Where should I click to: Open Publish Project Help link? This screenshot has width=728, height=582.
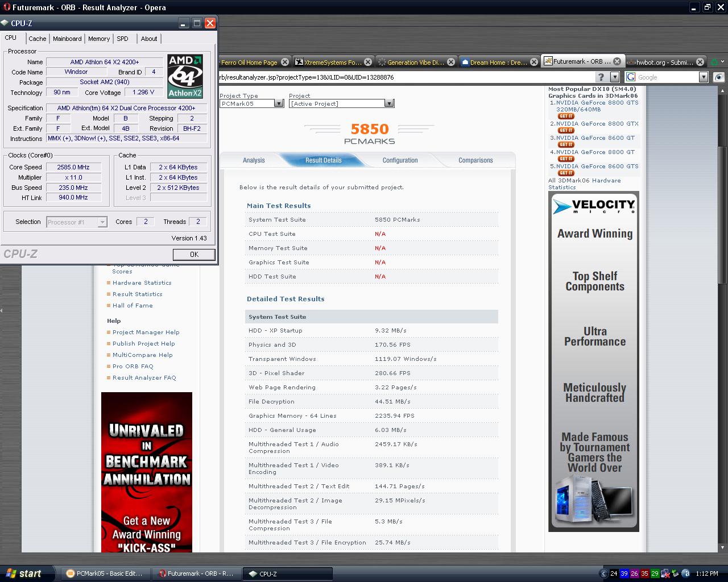pos(143,343)
